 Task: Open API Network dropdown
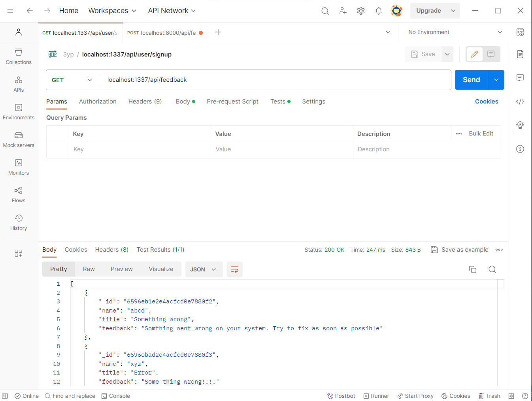click(172, 11)
